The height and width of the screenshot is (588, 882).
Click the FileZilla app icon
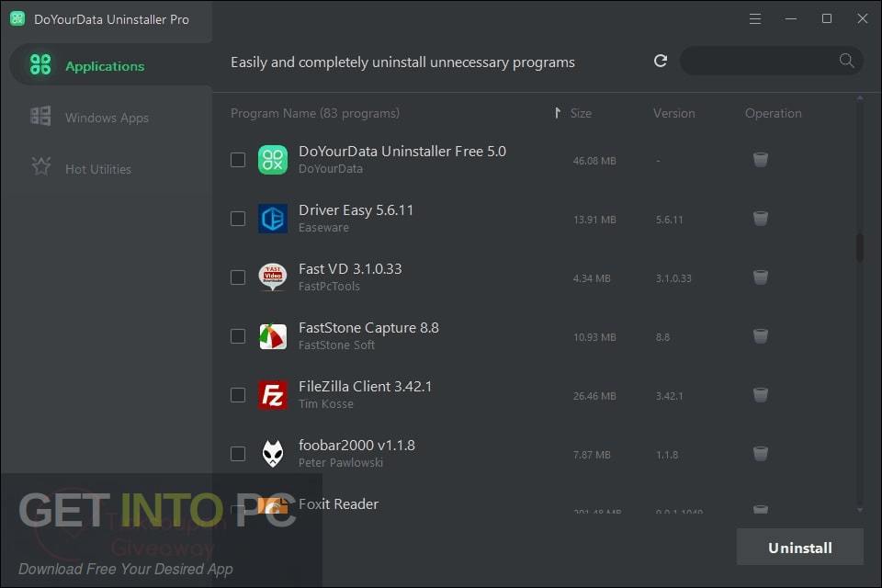pos(273,395)
